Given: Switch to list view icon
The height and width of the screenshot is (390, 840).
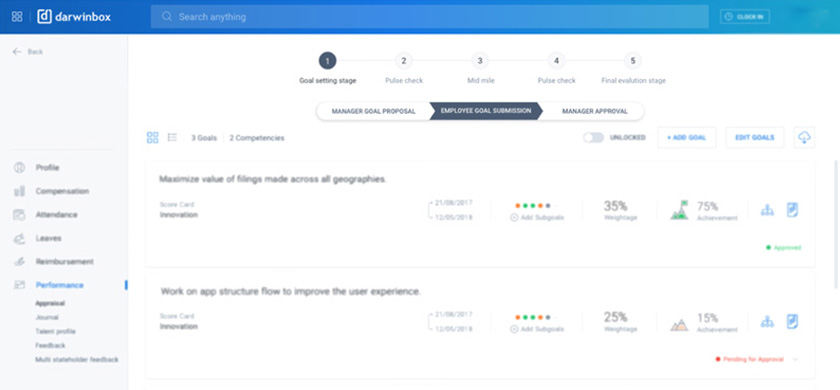Looking at the screenshot, I should 172,138.
